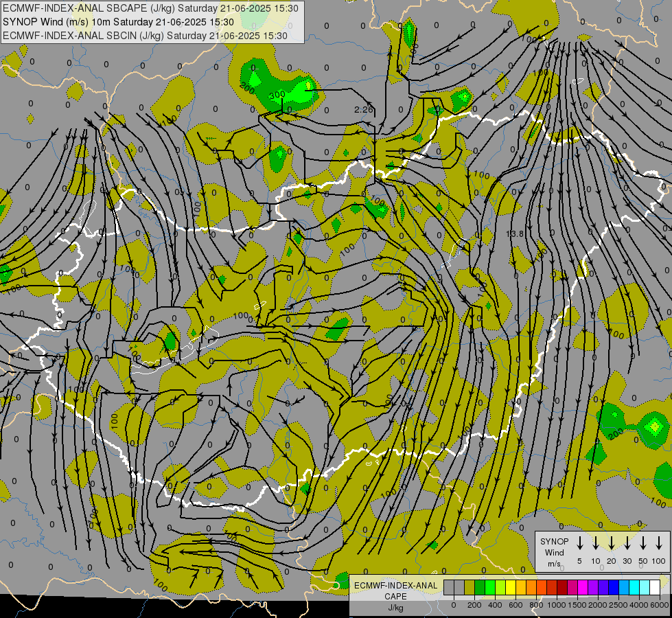Click the '300' CAPE contour label on map
This screenshot has height=618, width=672.
tap(277, 95)
